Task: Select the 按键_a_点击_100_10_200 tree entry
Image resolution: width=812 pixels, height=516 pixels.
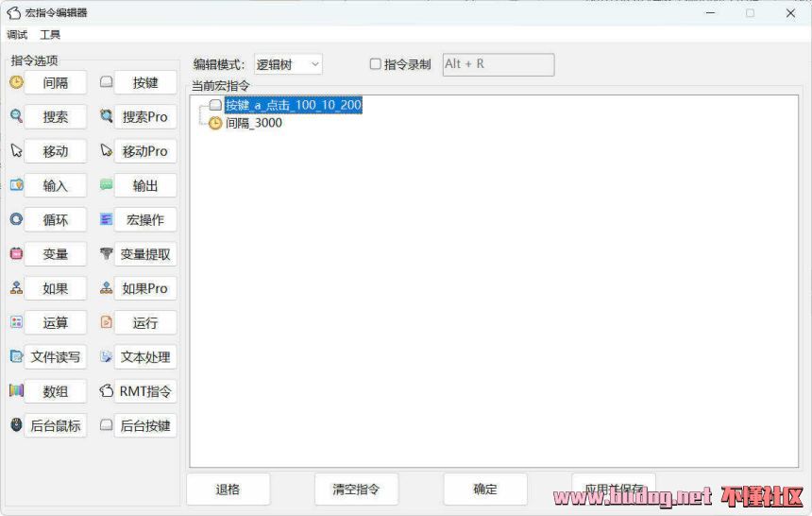Action: point(293,105)
